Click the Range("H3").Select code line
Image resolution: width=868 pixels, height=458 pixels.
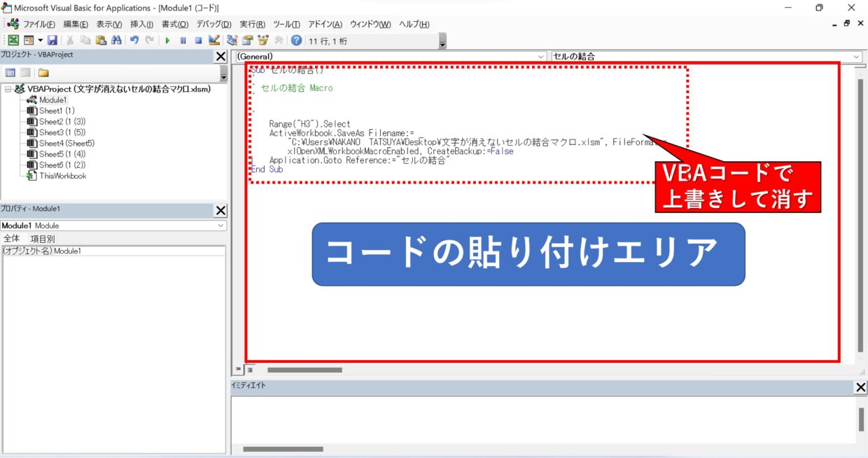[x=310, y=124]
